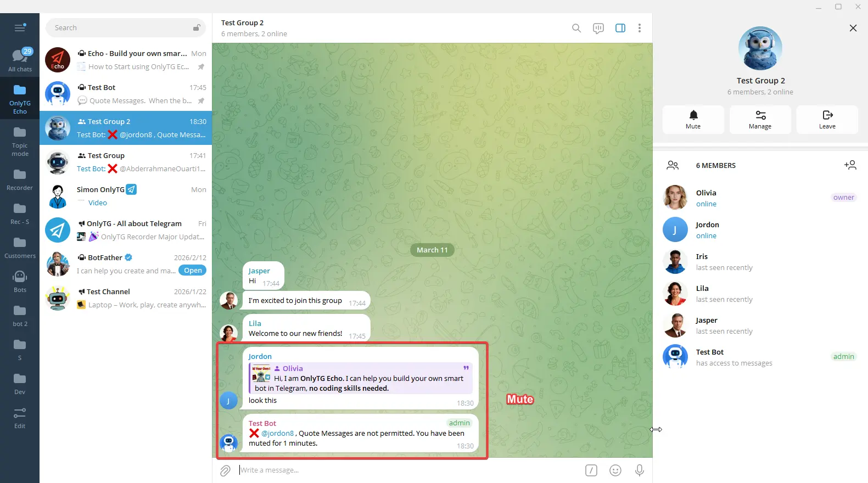Viewport: 868px width, 483px height.
Task: Click the @jordon8 mention link
Action: tap(277, 433)
